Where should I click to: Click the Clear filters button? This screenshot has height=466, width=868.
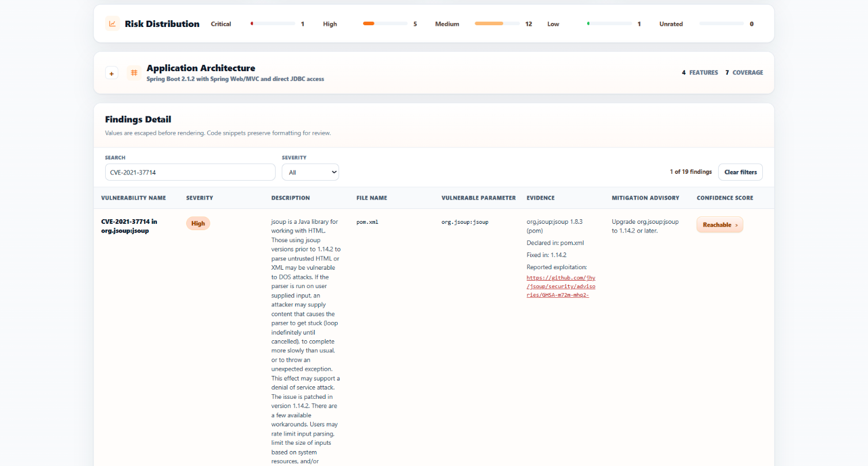coord(740,172)
